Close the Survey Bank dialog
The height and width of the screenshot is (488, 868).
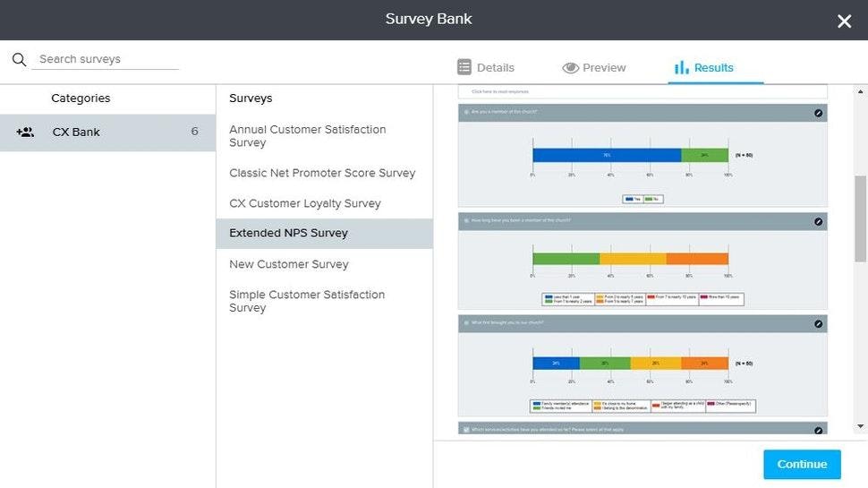click(844, 21)
